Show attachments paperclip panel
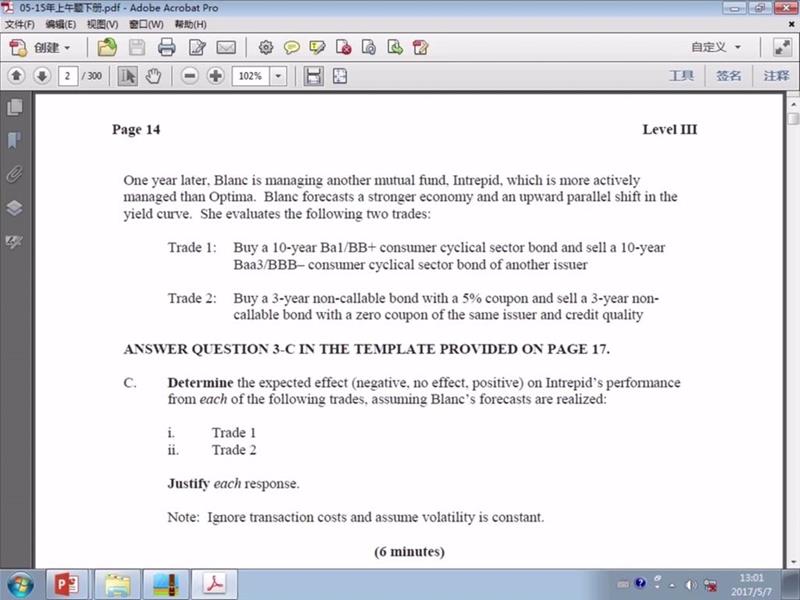Image resolution: width=800 pixels, height=600 pixels. coord(14,174)
